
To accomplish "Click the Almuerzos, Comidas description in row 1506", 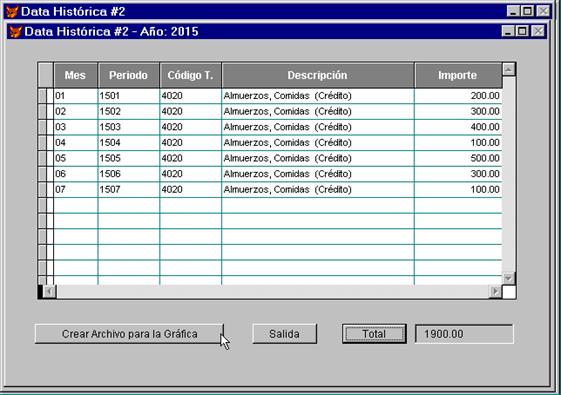I will 318,174.
